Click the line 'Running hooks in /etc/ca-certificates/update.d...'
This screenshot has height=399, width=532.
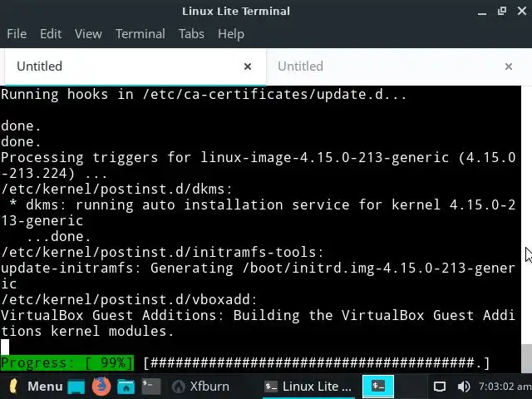point(204,94)
